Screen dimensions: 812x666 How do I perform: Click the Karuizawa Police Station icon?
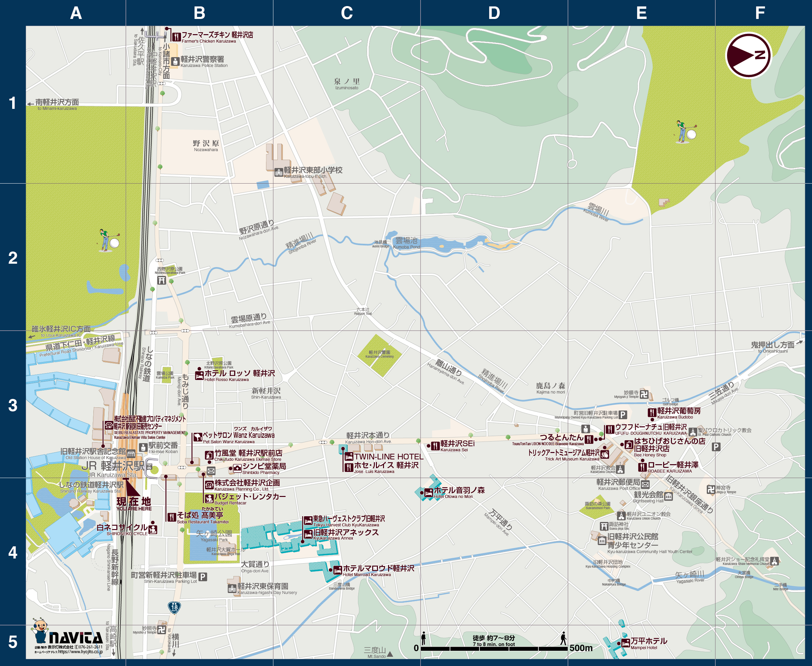click(175, 62)
